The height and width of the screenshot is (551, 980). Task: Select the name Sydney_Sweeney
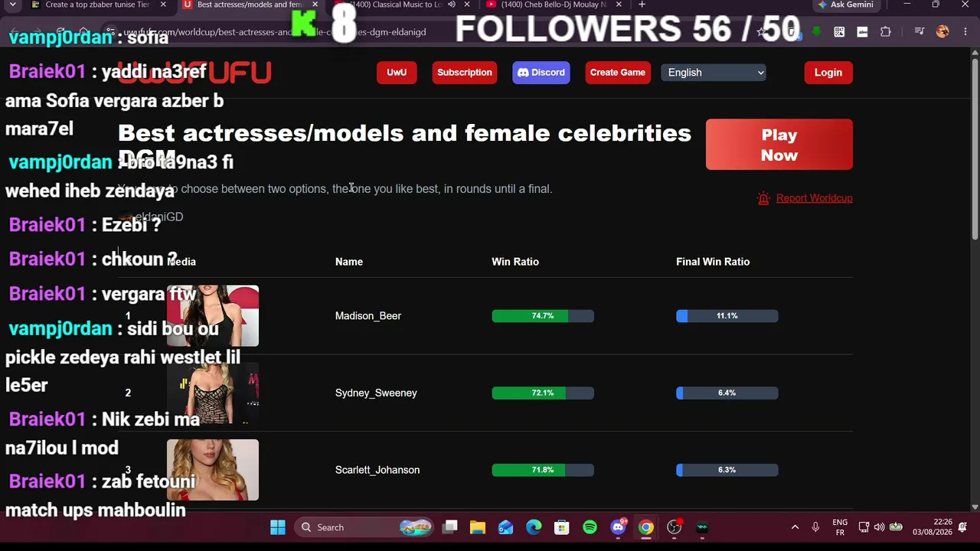click(x=376, y=393)
